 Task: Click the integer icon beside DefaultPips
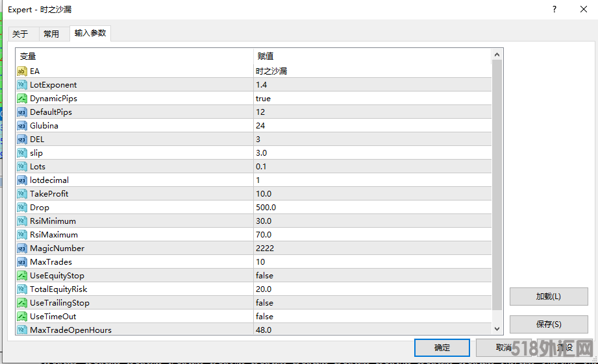coord(22,112)
